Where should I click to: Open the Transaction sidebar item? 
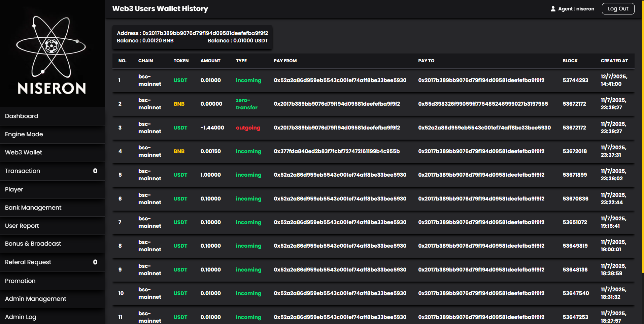(53, 171)
